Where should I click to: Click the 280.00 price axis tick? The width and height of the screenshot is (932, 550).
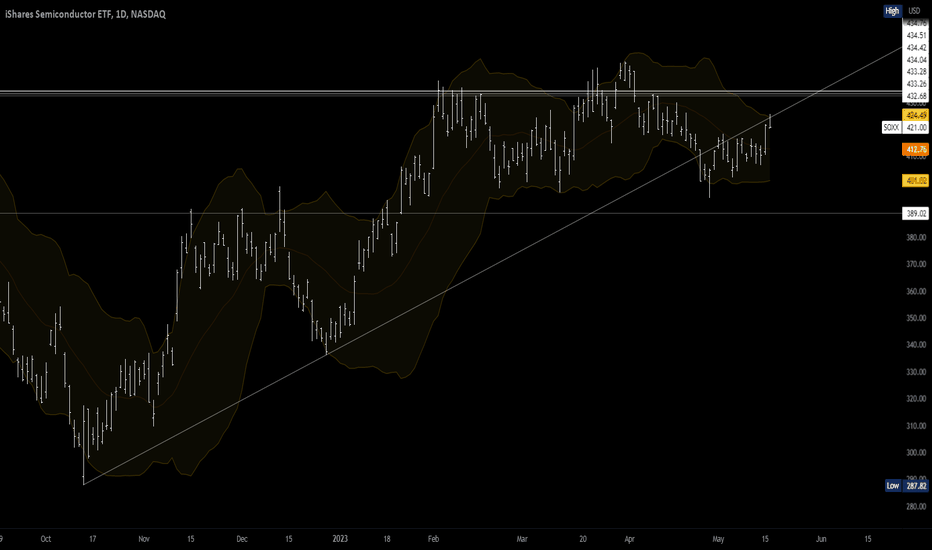(916, 507)
